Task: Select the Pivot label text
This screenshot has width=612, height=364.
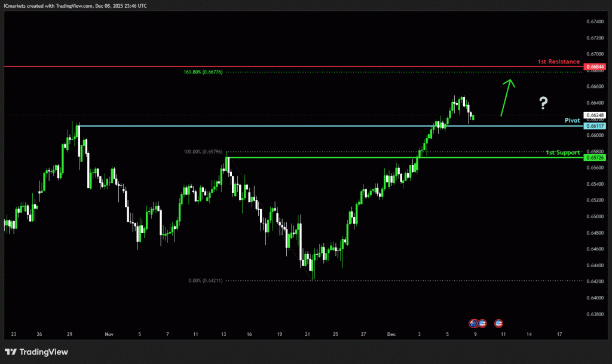Action: [x=572, y=120]
